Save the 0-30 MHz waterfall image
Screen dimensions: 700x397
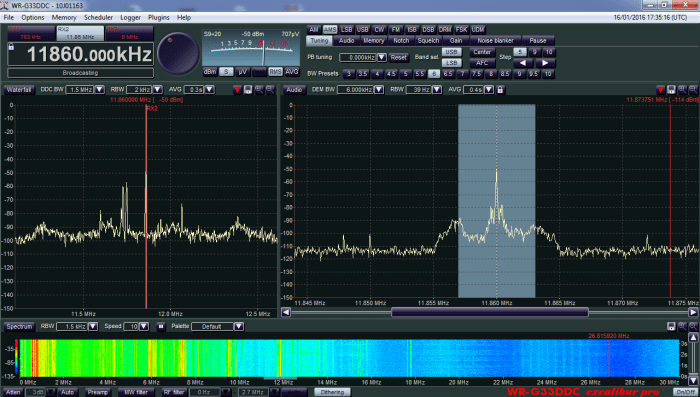point(671,326)
